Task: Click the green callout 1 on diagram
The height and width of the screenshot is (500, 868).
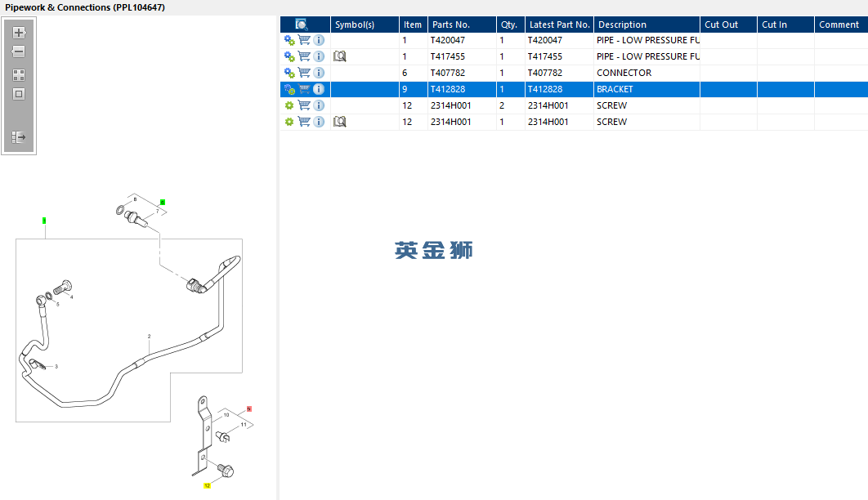Action: 44,221
